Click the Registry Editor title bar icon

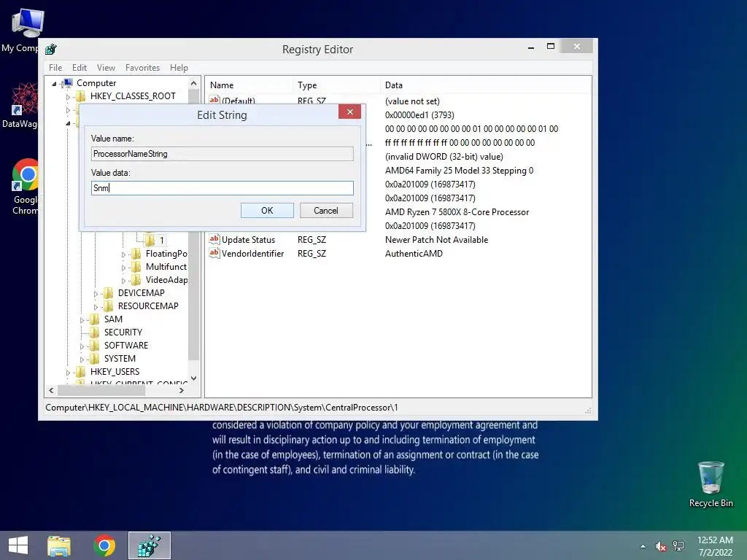(51, 49)
